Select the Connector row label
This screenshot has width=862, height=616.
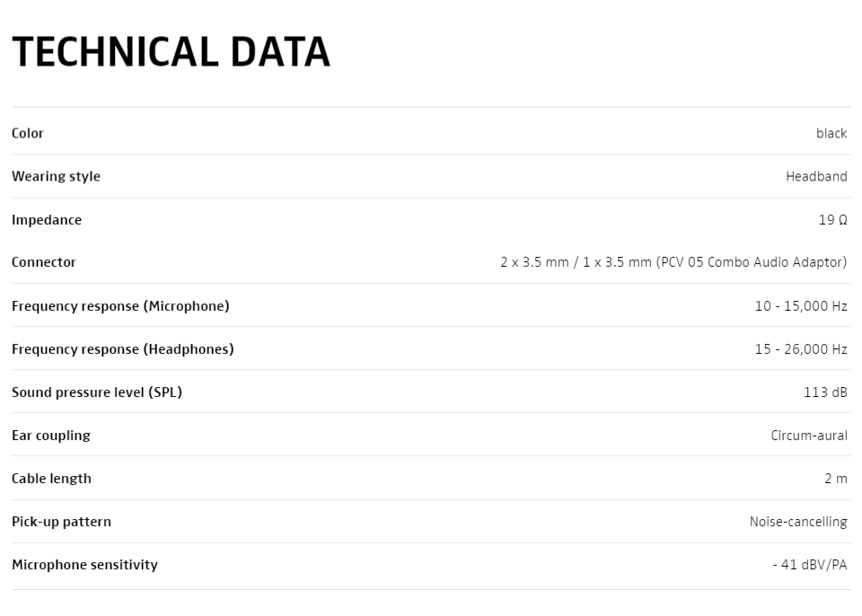tap(44, 262)
